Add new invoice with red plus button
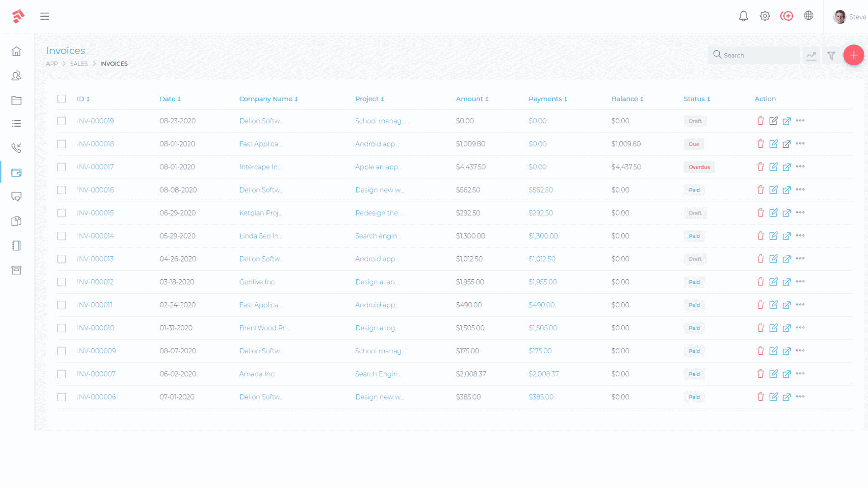The image size is (868, 488). pyautogui.click(x=854, y=55)
